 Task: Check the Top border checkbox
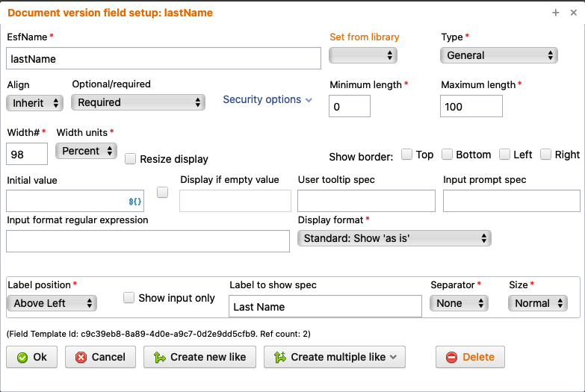point(407,155)
